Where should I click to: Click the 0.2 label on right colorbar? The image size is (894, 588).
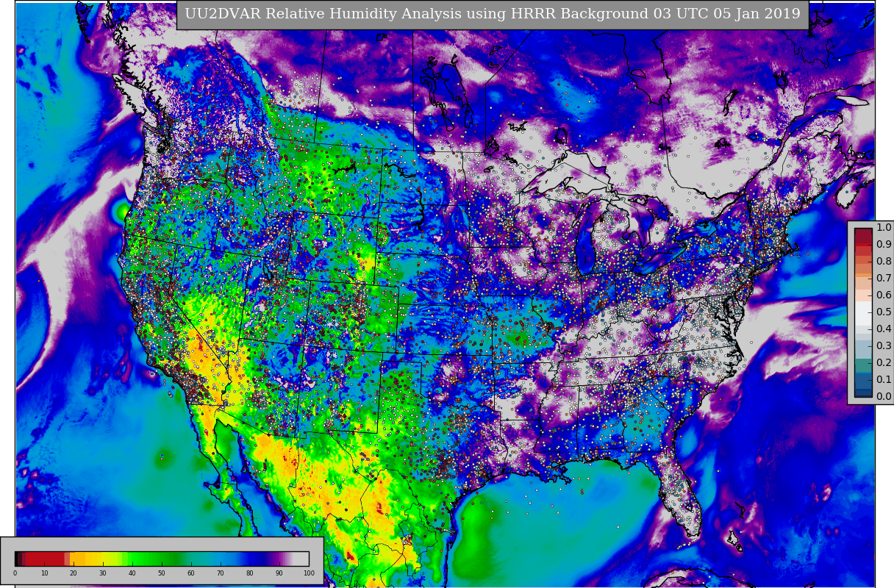884,363
